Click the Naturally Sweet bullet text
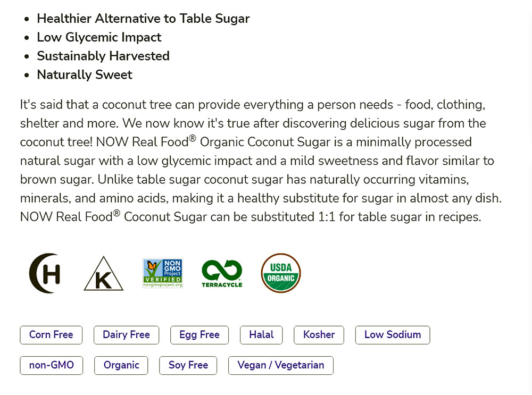The width and height of the screenshot is (532, 395). [85, 74]
